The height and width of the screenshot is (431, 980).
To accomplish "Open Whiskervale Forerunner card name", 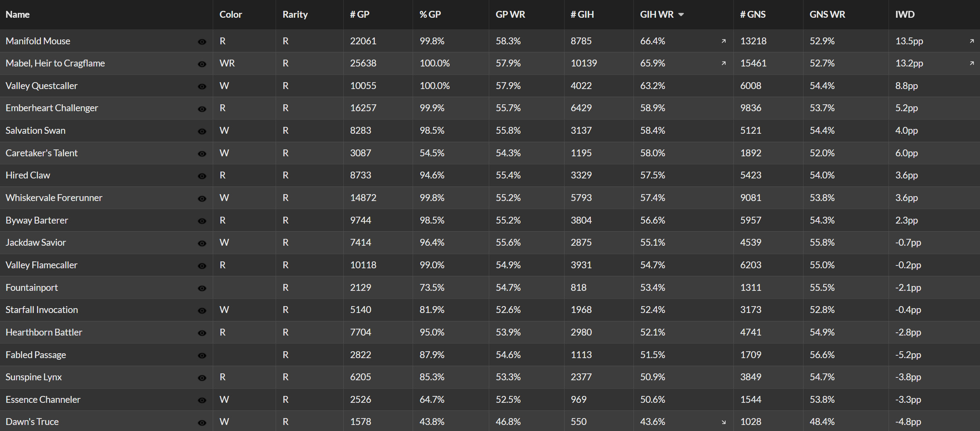I will (54, 198).
